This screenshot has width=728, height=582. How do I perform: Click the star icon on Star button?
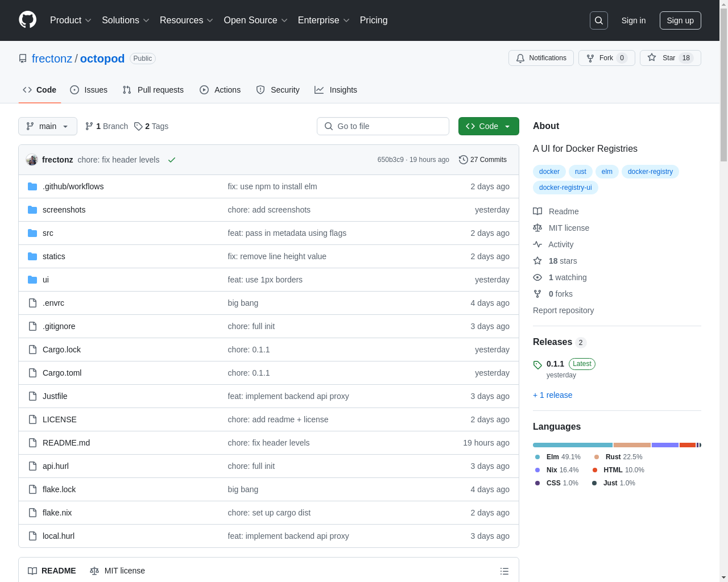point(652,58)
